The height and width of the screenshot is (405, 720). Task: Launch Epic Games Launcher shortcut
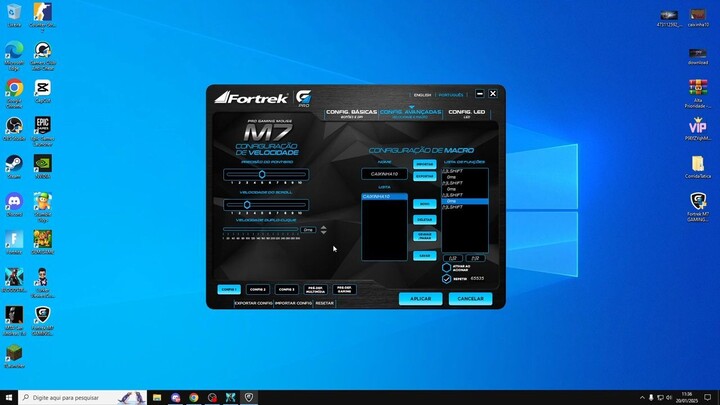pos(43,131)
